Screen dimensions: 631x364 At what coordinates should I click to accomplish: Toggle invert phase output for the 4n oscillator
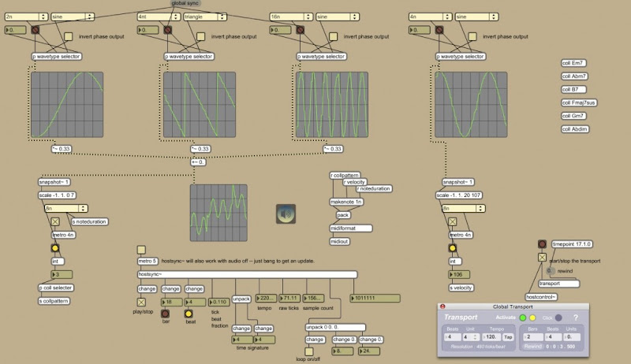coord(472,36)
